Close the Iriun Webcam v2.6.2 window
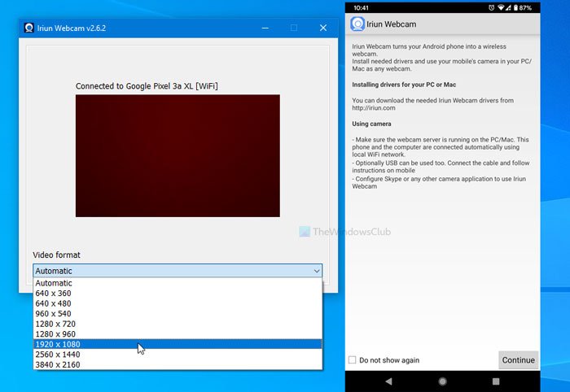The width and height of the screenshot is (570, 392). click(323, 28)
